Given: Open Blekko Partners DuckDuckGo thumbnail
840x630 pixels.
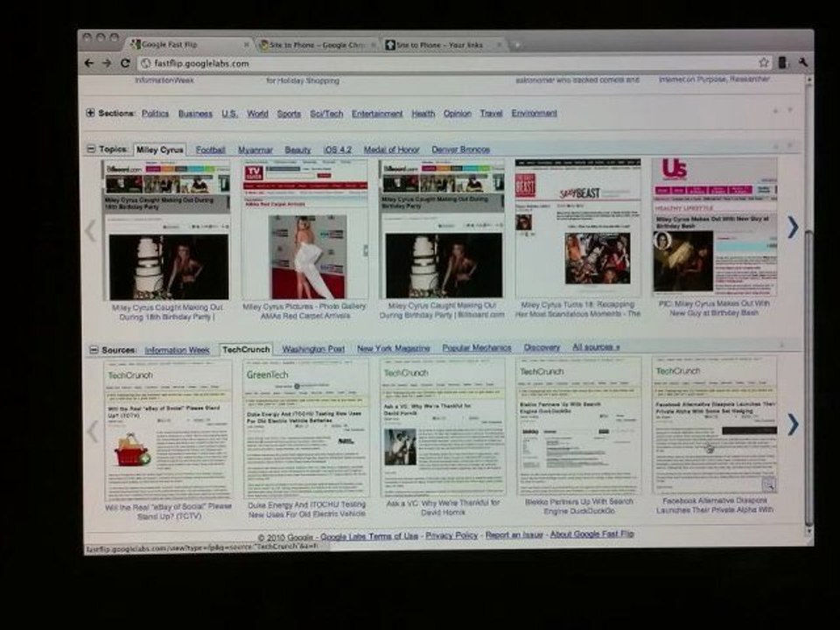Looking at the screenshot, I should (x=578, y=426).
